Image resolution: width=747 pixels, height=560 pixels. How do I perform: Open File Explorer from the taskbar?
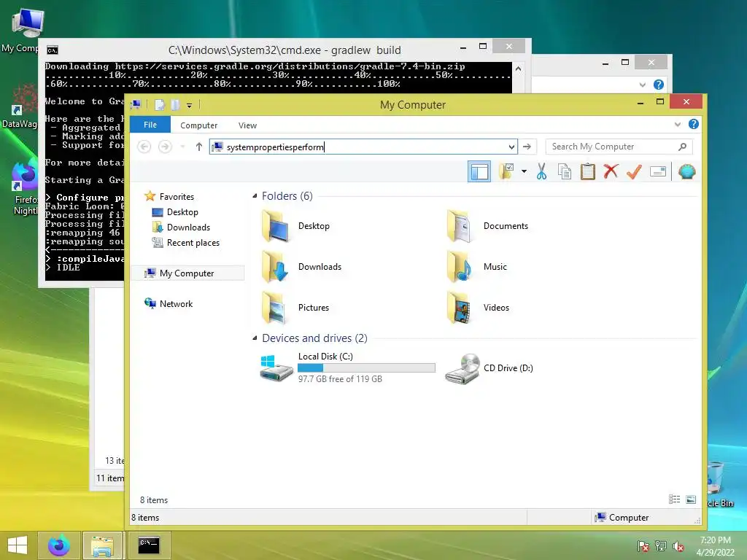coord(102,545)
